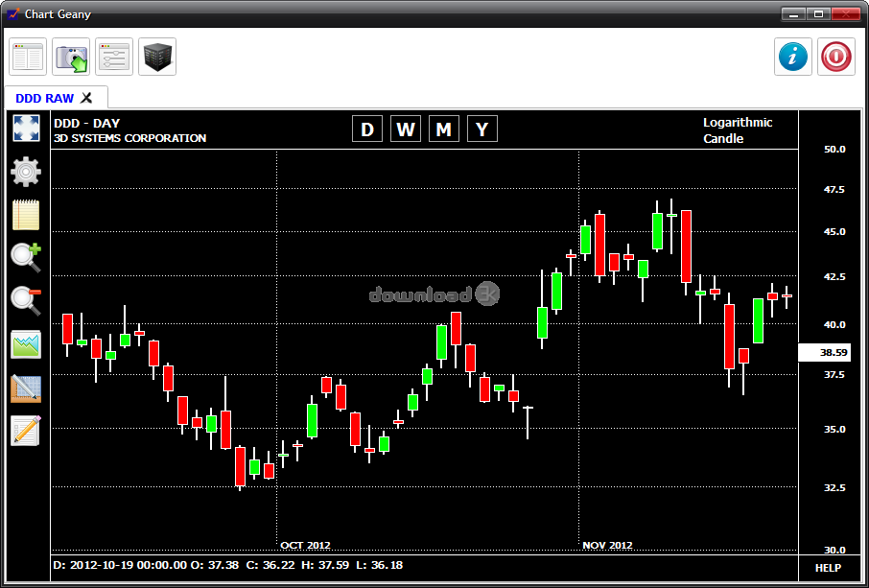Click the NOV 2012 date label

[x=607, y=546]
